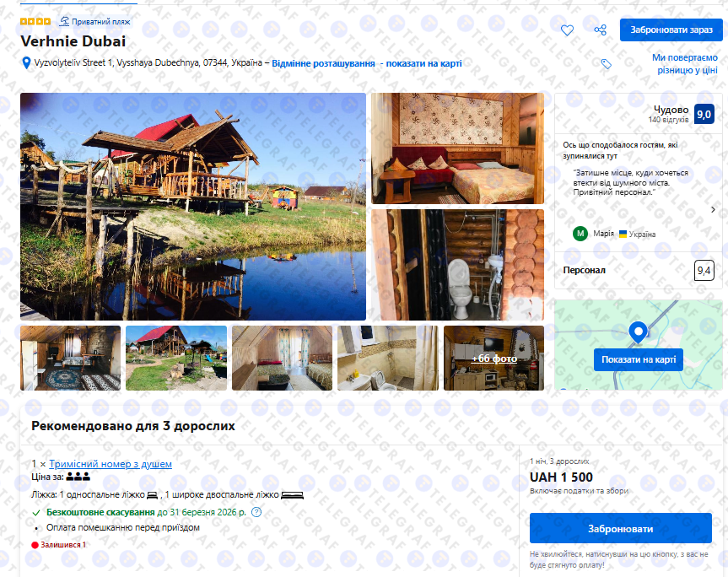Open Відмінне розташування показати на карті link
This screenshot has height=577, width=728.
[367, 63]
